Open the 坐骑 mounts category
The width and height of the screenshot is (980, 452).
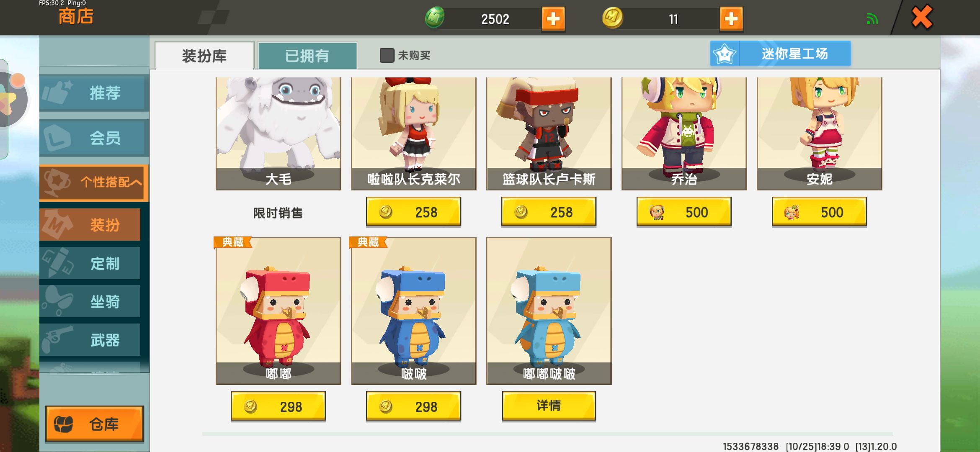coord(90,301)
